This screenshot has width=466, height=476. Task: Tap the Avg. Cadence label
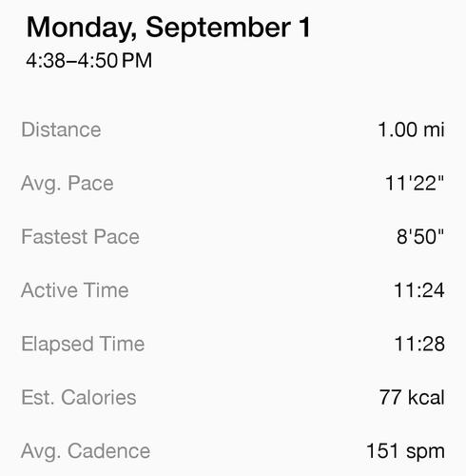pos(86,451)
